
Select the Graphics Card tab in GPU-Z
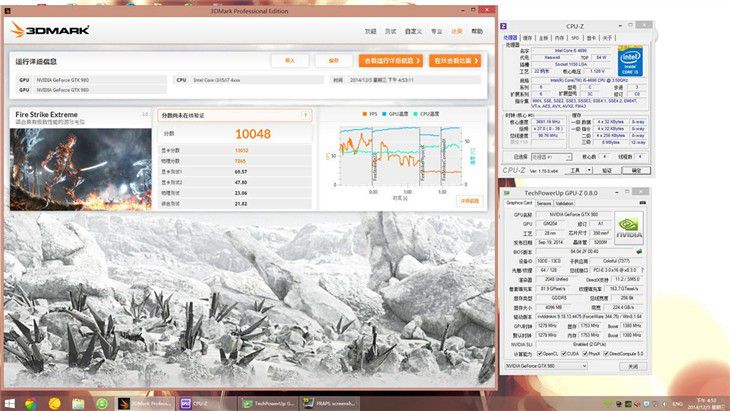(519, 203)
